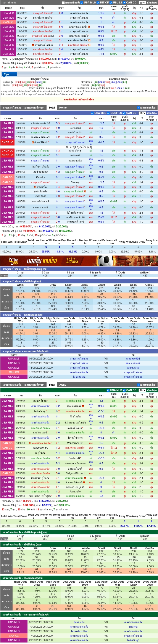Image resolution: width=158 pixels, height=644 pixels.
Task: Switch to the Home tab
Action: pos(63,107)
